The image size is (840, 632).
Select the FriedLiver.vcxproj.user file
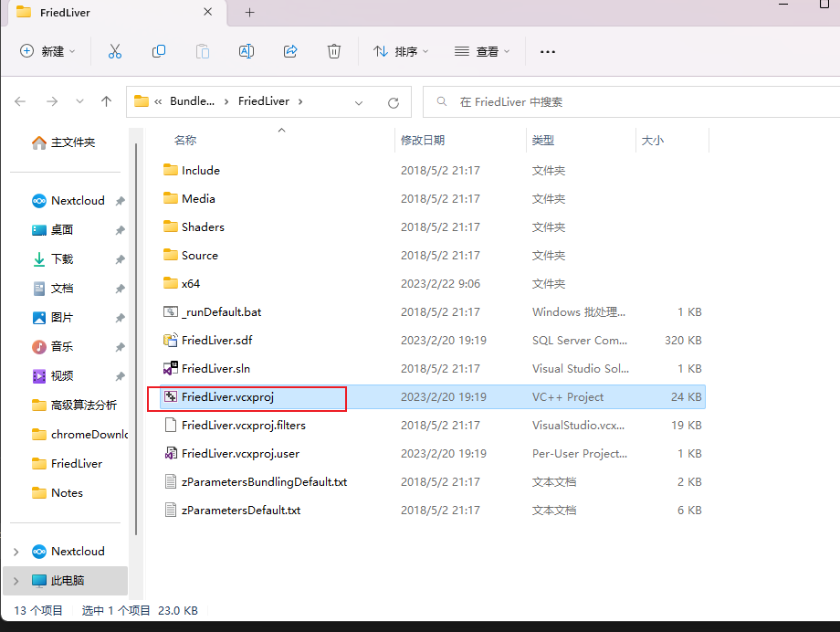(x=433, y=454)
